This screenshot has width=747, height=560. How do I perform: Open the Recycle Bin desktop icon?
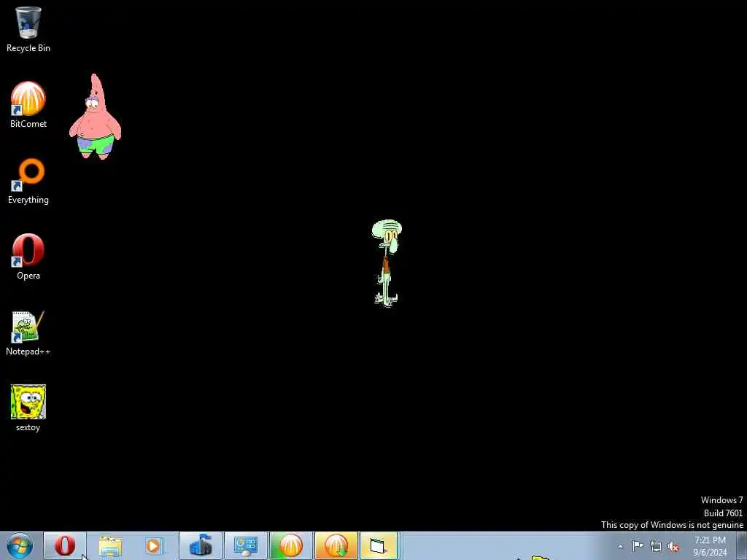click(28, 29)
